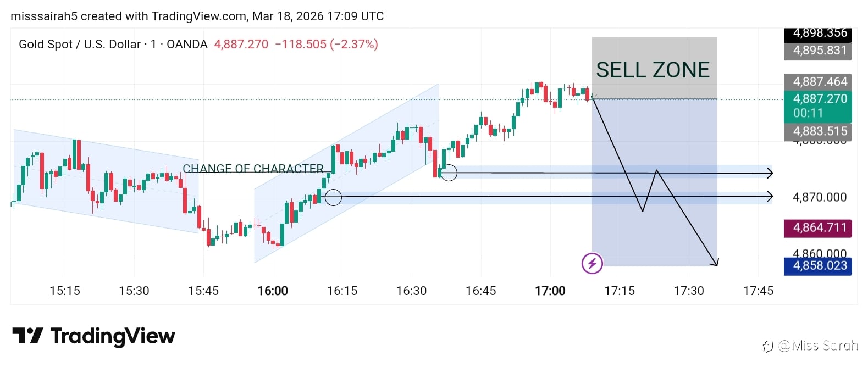Click the upper horizontal arrow's arrowhead
This screenshot has width=868, height=367.
771,174
